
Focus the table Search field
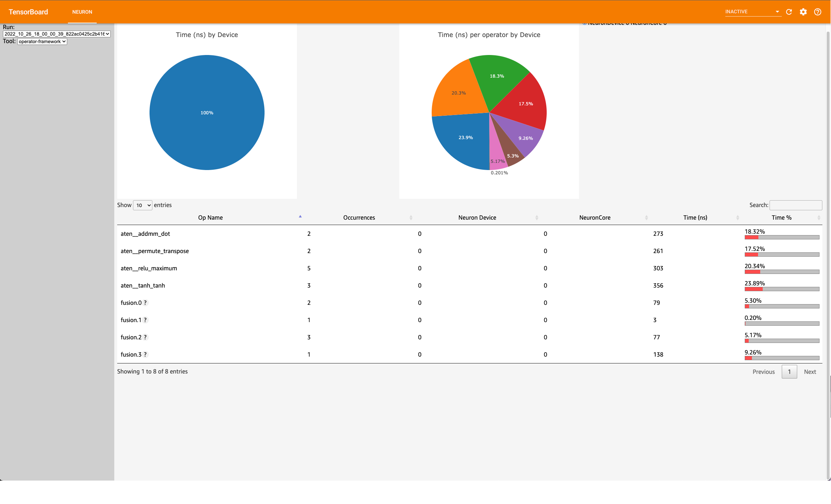(796, 205)
